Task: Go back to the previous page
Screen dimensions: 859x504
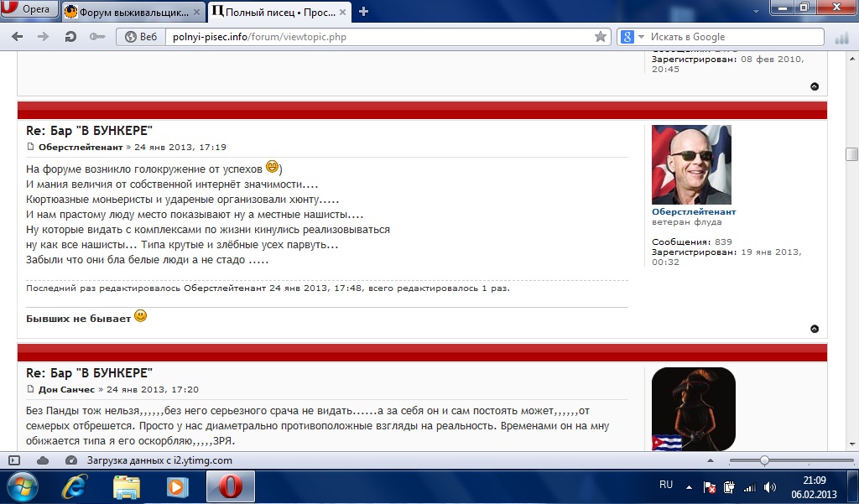Action: pyautogui.click(x=17, y=37)
